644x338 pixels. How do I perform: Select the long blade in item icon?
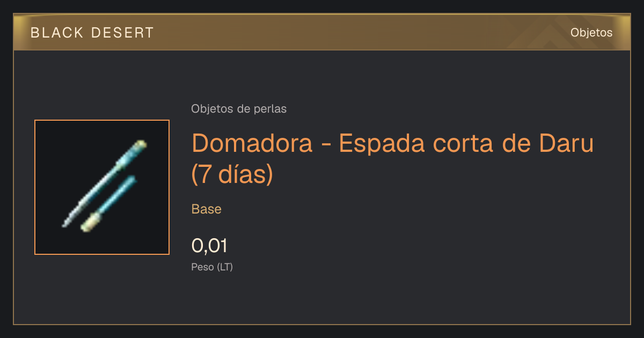click(105, 182)
